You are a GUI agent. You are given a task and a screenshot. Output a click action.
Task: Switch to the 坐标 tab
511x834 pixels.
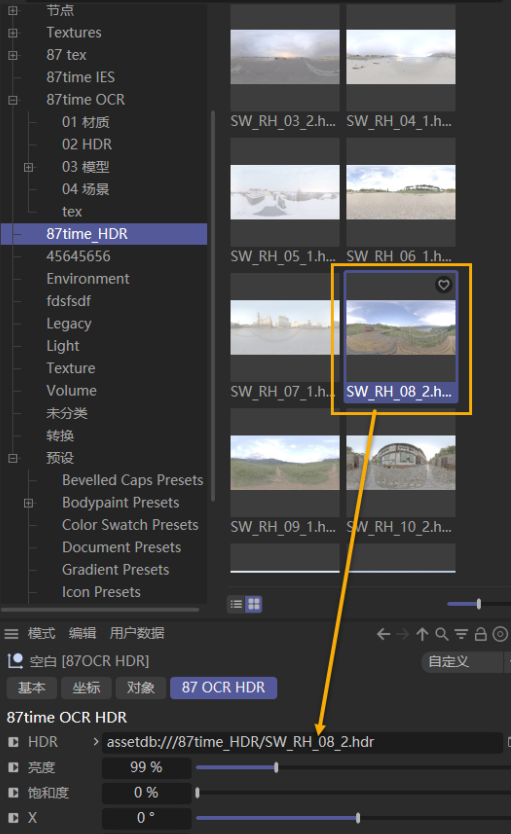[x=86, y=688]
